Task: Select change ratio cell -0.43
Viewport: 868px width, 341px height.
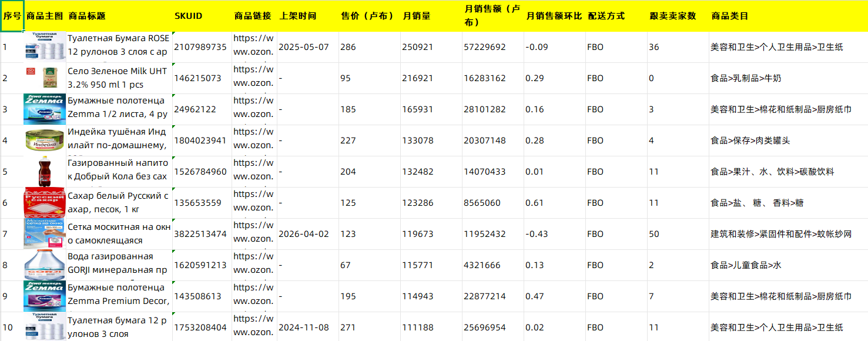Action: tap(554, 234)
